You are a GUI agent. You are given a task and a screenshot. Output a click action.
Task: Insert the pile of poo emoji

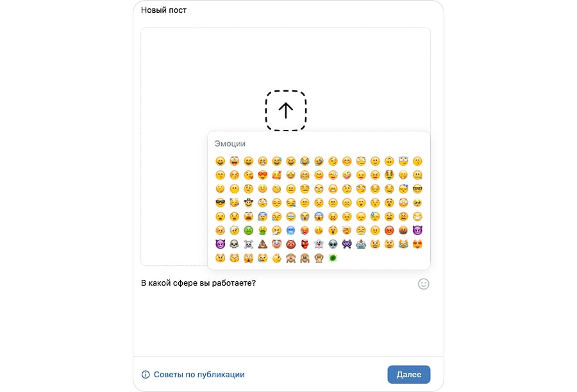pos(263,244)
